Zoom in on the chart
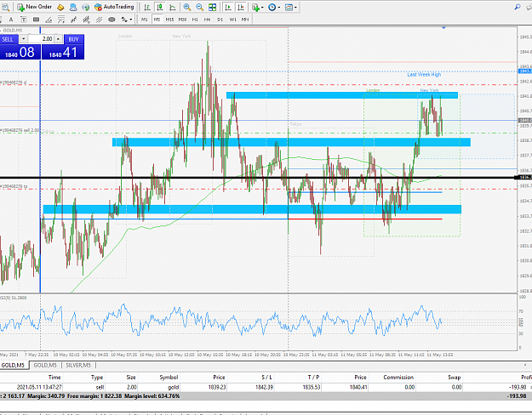 [187, 7]
